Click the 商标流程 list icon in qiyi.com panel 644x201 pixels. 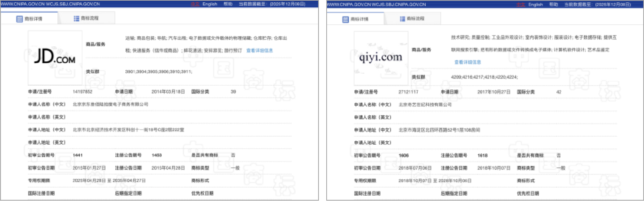click(403, 19)
